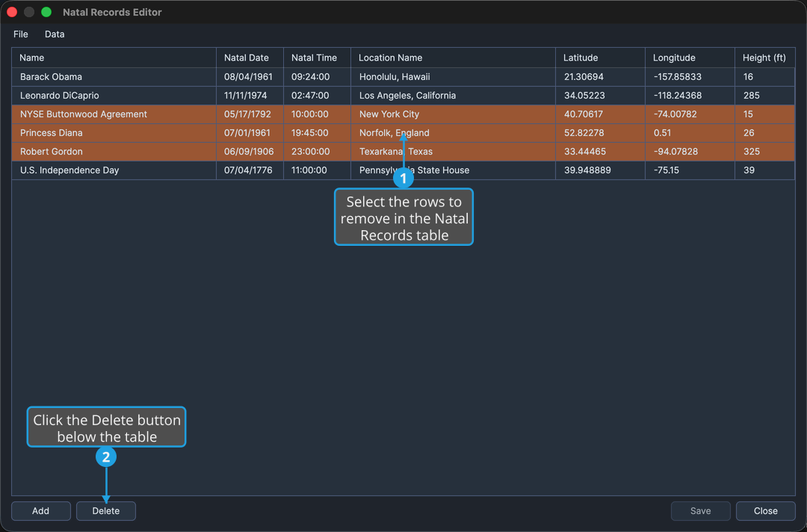807x532 pixels.
Task: Click the 52.82278 latitude cell
Action: tap(600, 133)
